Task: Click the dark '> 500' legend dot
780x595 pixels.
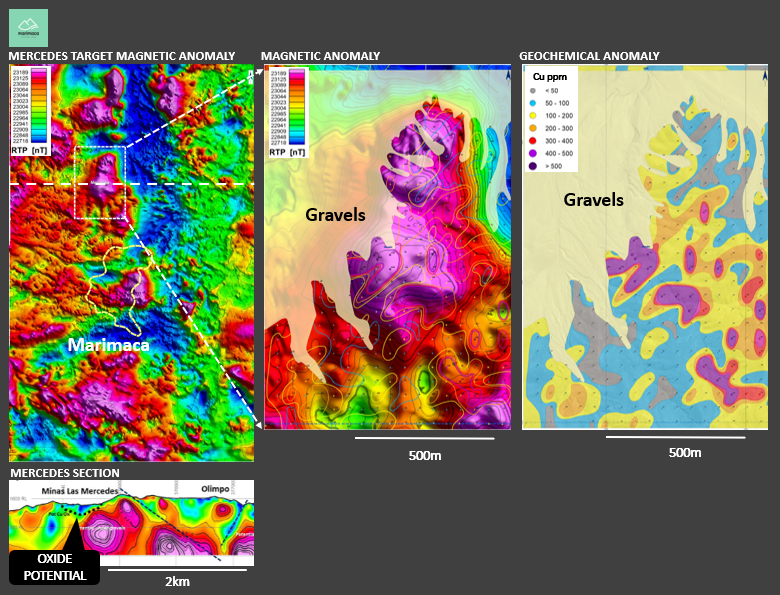Action: pos(533,166)
